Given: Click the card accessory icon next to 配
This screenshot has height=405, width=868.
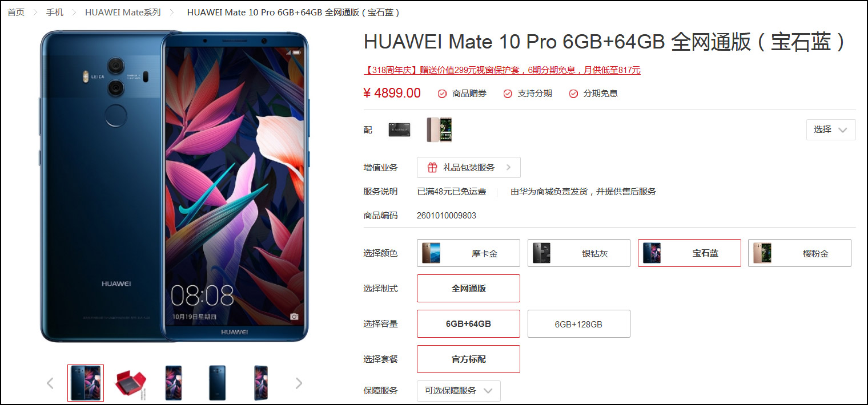Looking at the screenshot, I should pos(399,129).
